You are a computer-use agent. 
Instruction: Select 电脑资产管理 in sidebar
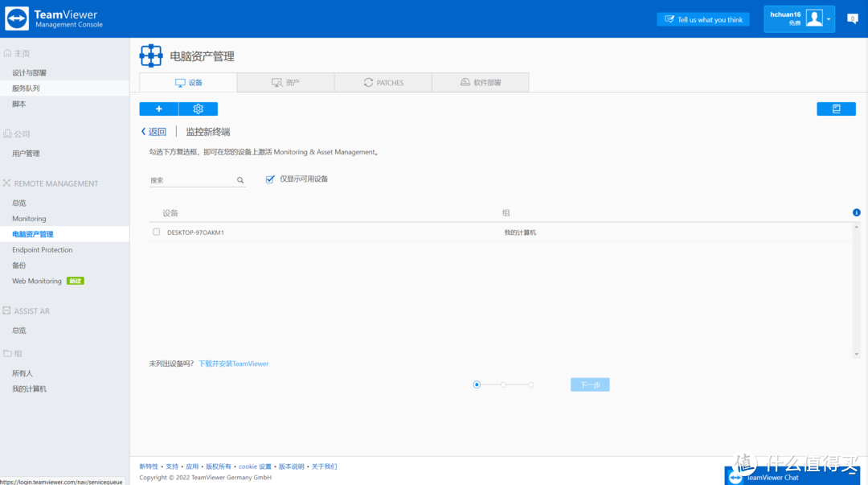pyautogui.click(x=33, y=234)
